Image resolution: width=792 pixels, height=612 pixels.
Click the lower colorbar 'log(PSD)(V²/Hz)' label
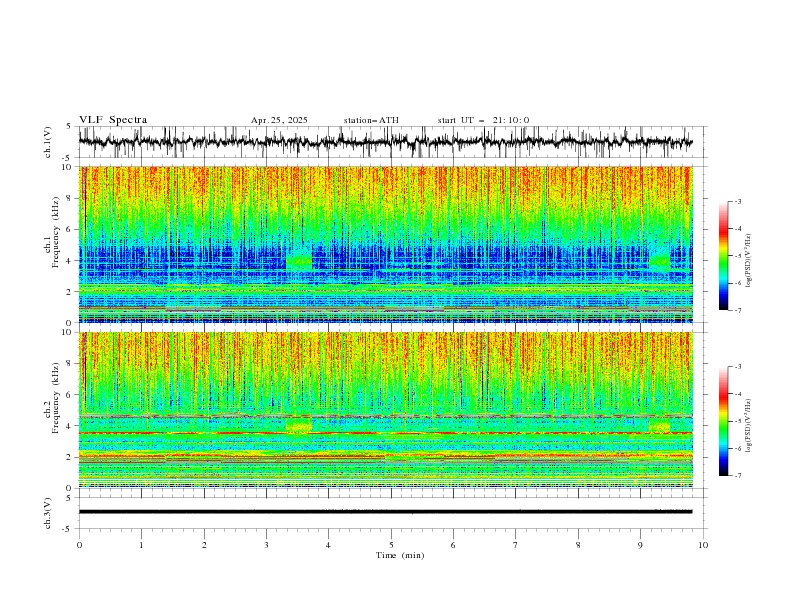coord(748,426)
